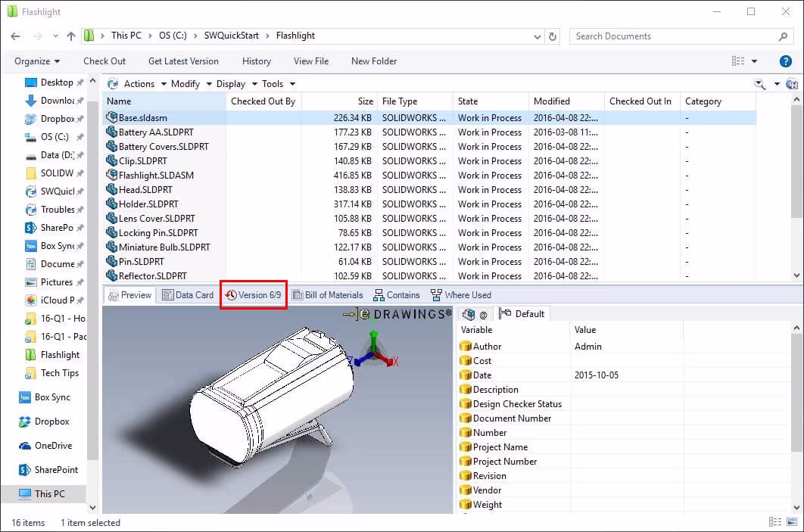804x532 pixels.
Task: Open the address bar history dropdown
Action: click(537, 36)
